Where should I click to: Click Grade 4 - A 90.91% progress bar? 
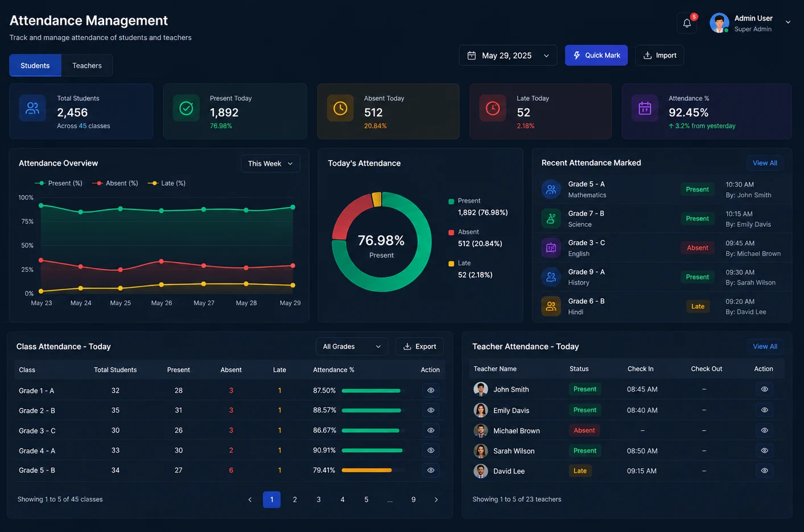coord(374,450)
